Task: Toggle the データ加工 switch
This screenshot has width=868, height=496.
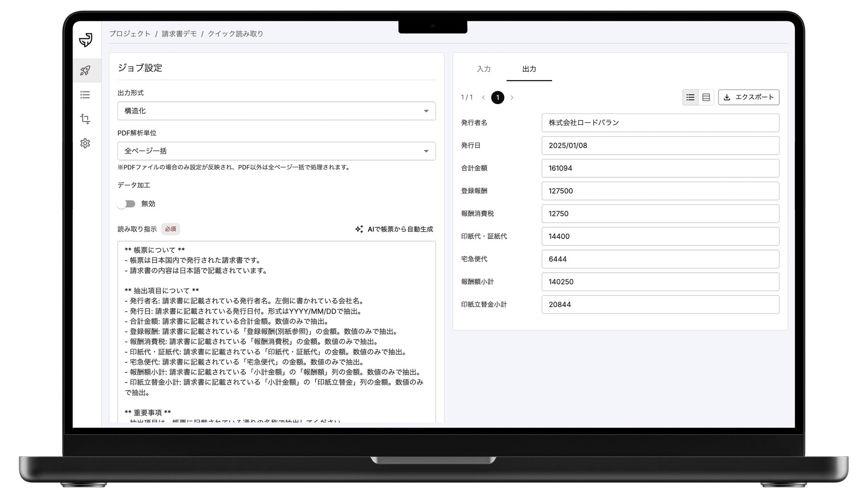Action: (126, 204)
